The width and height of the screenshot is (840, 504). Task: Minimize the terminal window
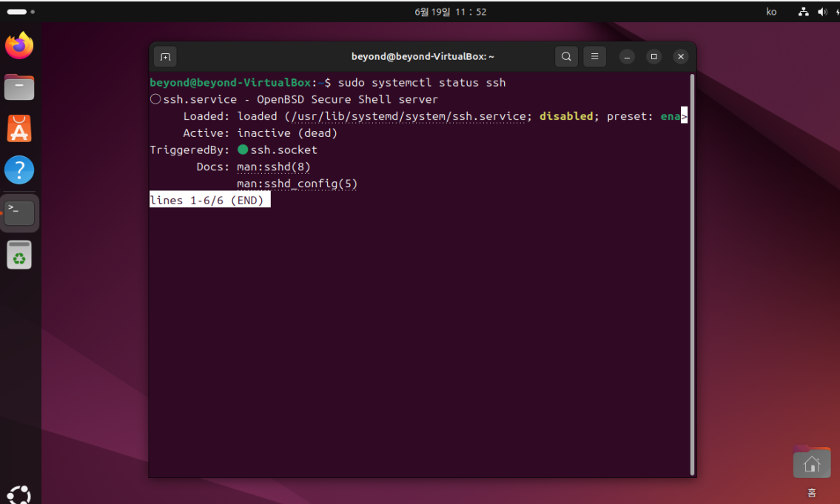pyautogui.click(x=627, y=56)
